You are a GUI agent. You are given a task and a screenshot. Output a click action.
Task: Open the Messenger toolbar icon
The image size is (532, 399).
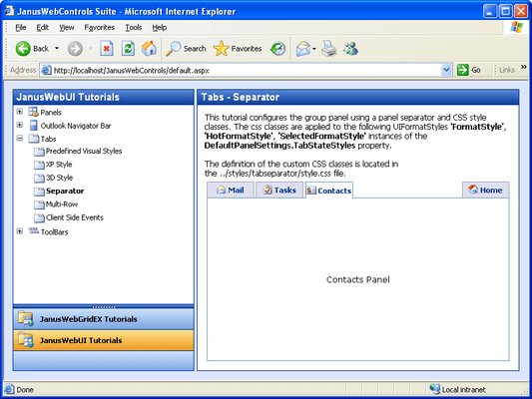(x=350, y=49)
